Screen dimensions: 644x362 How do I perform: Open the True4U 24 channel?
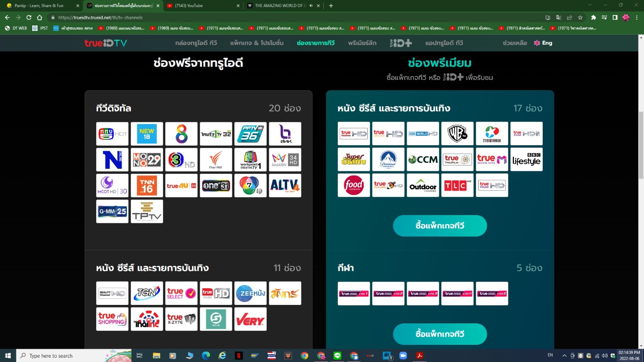pyautogui.click(x=182, y=186)
